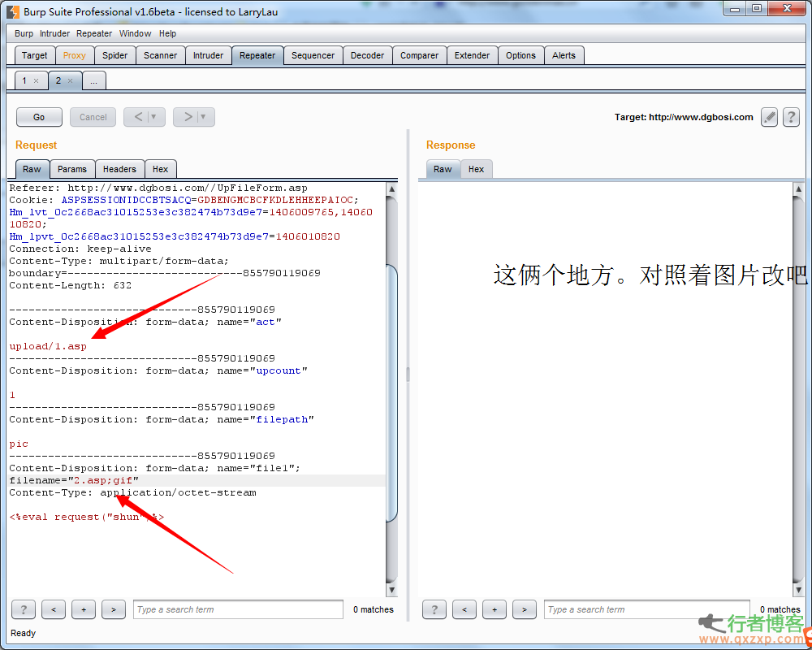This screenshot has height=650, width=812.
Task: Switch to the Spider tab
Action: click(115, 55)
